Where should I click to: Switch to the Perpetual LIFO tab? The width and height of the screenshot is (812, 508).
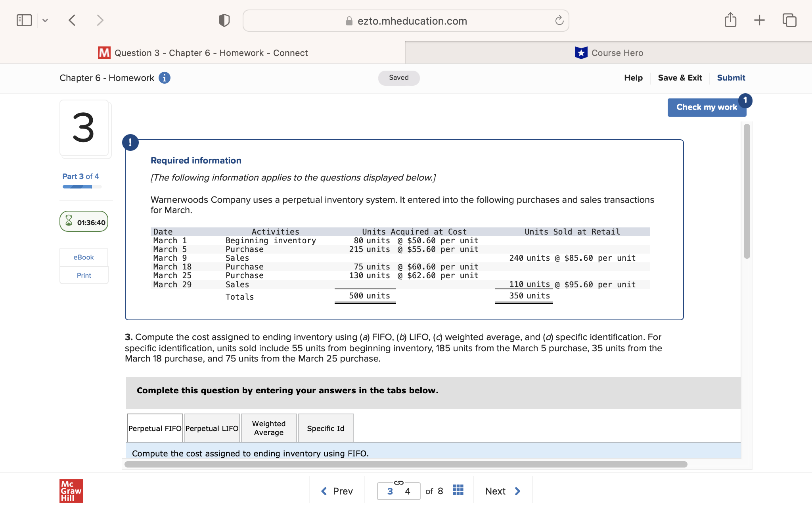point(212,428)
